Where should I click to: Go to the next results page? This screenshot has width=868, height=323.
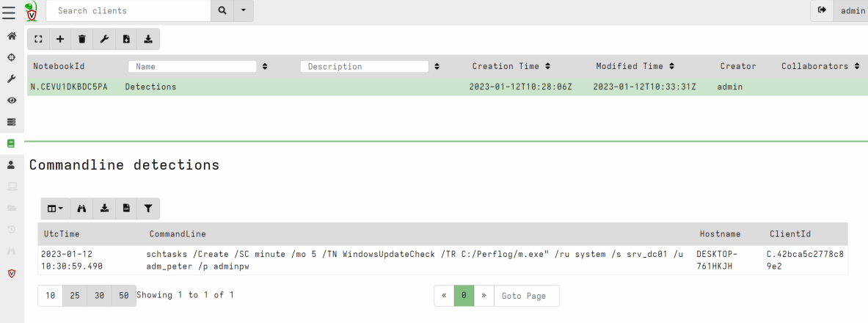pyautogui.click(x=484, y=296)
